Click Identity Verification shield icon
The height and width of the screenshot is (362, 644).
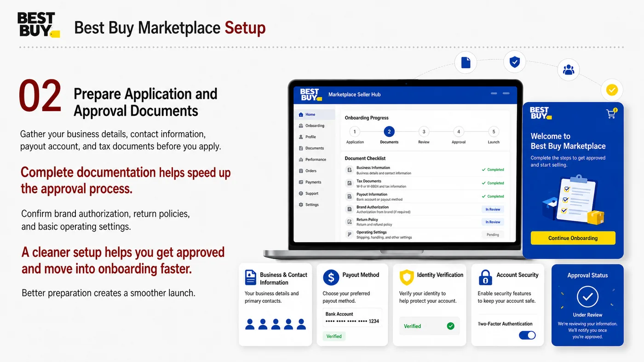click(x=407, y=277)
